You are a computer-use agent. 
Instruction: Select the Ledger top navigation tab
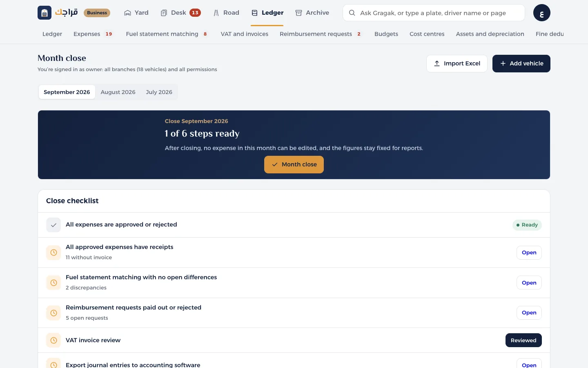267,13
